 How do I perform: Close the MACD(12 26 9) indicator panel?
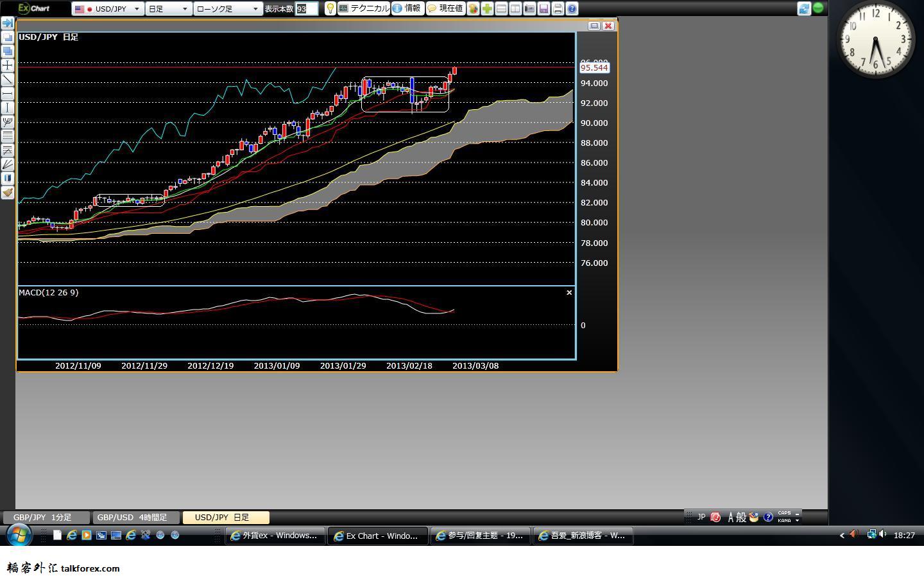click(x=569, y=293)
